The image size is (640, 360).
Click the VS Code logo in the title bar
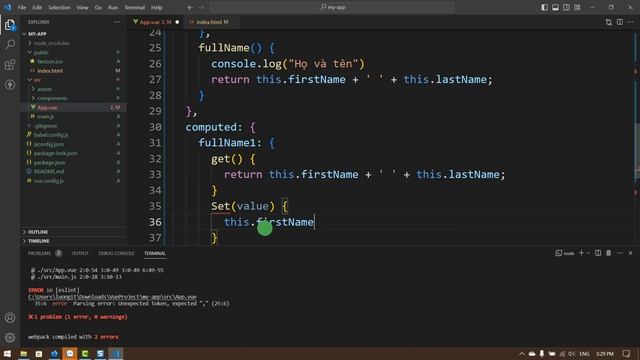coord(8,7)
